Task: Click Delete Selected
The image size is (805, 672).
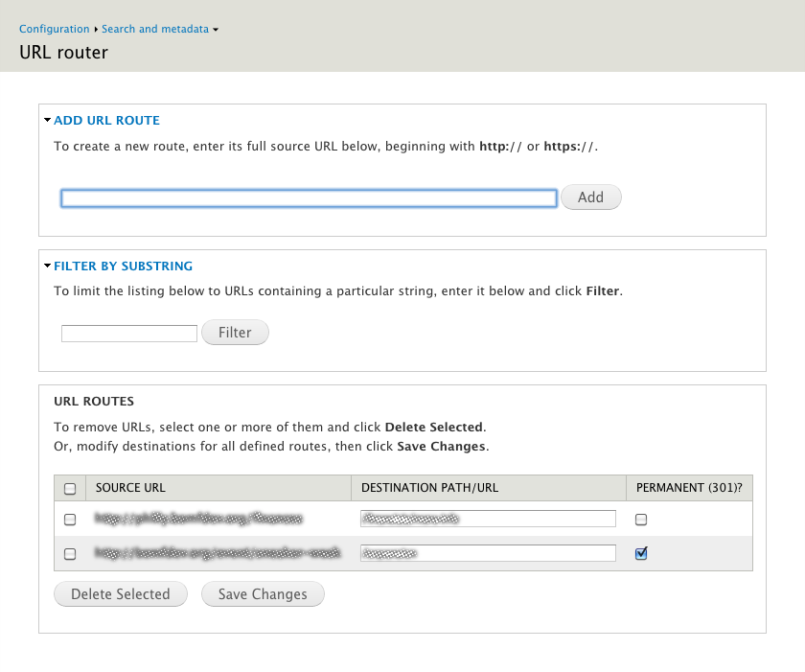Action: pos(120,593)
